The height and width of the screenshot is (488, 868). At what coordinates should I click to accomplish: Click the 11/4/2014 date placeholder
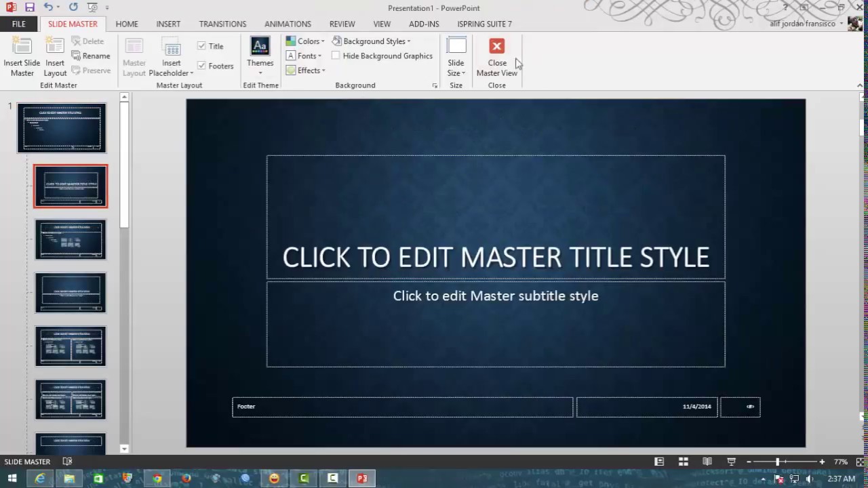[647, 407]
